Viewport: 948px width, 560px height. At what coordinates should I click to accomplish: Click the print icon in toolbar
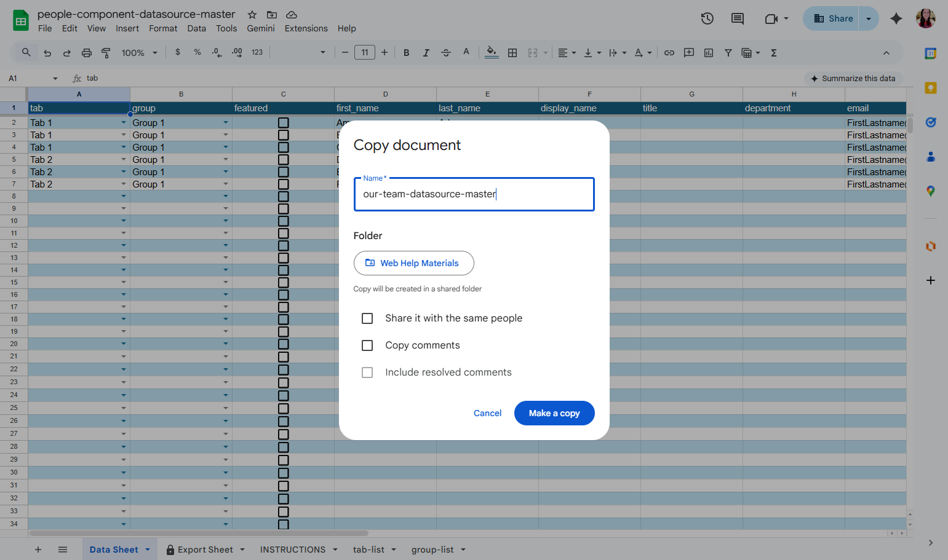87,53
